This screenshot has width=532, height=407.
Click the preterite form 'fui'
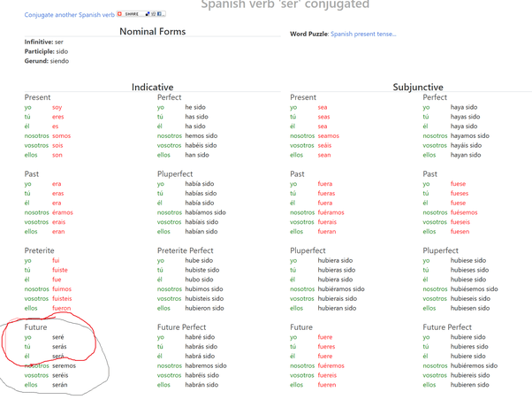[x=56, y=260]
